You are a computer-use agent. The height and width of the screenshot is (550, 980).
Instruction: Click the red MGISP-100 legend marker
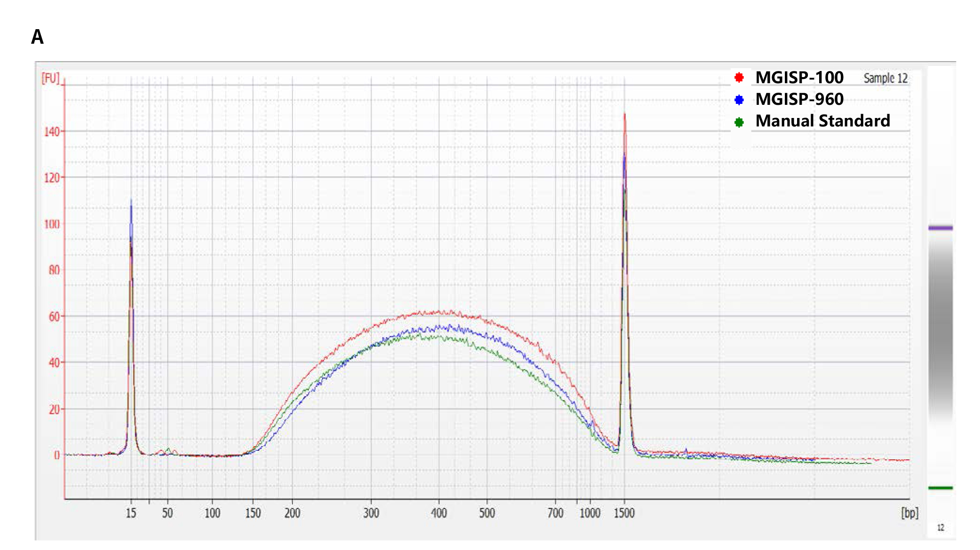click(x=739, y=77)
